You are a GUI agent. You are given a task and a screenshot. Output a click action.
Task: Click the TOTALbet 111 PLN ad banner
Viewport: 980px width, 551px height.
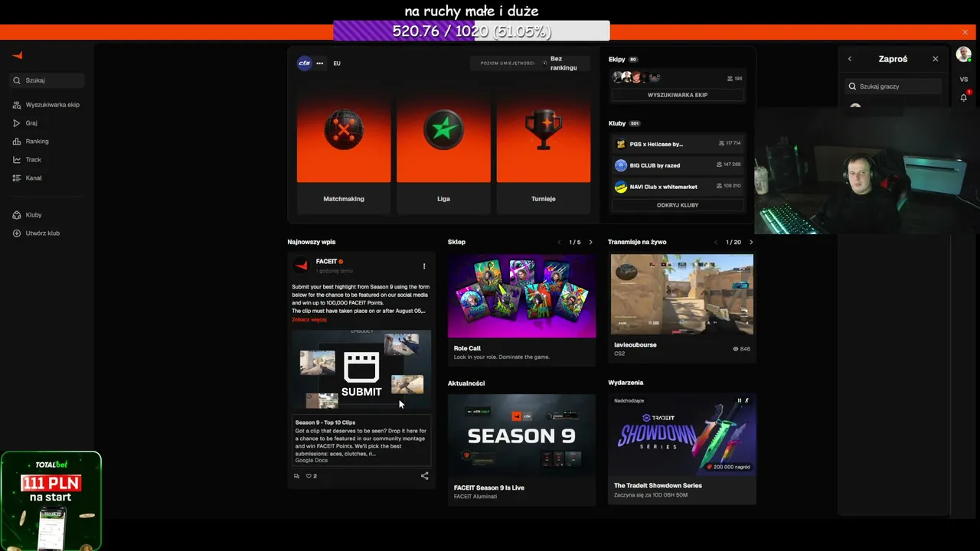51,500
